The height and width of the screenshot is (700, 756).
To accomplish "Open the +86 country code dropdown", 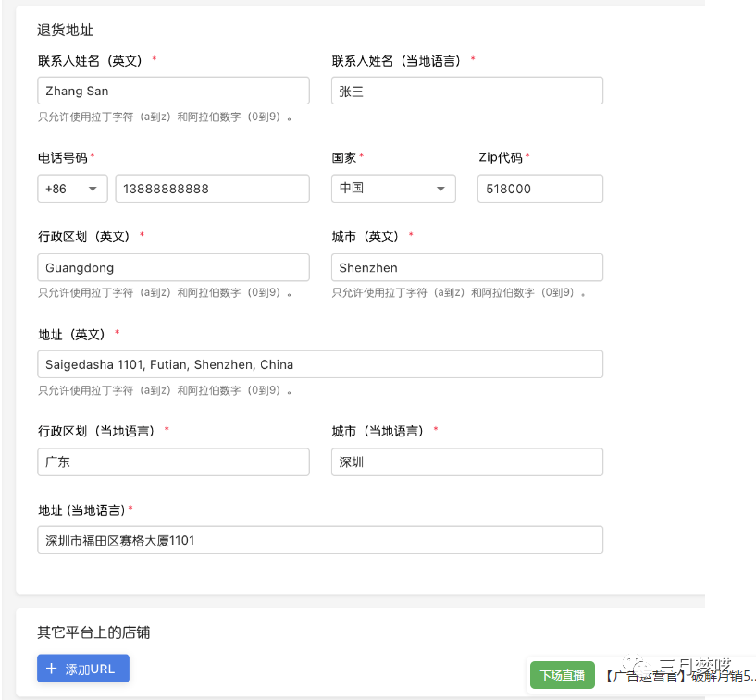I will point(72,189).
